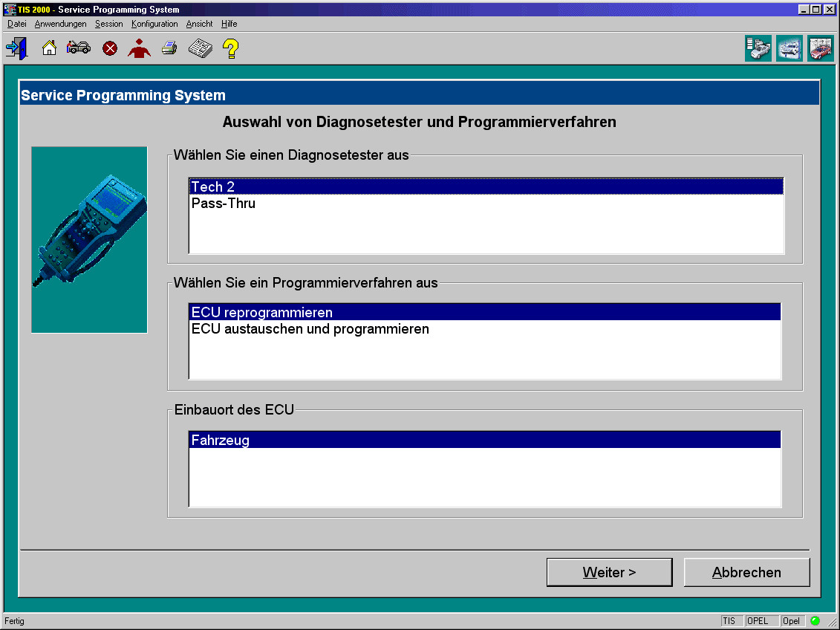The height and width of the screenshot is (630, 840).
Task: Click the green status light indicator
Action: click(x=815, y=621)
